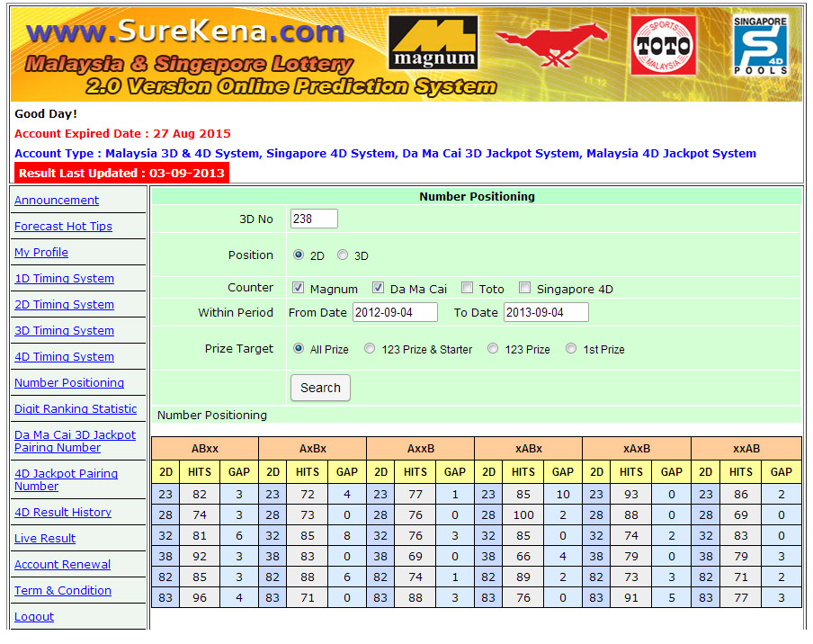
Task: Select 123 Prize & Starter radio option
Action: click(x=370, y=349)
